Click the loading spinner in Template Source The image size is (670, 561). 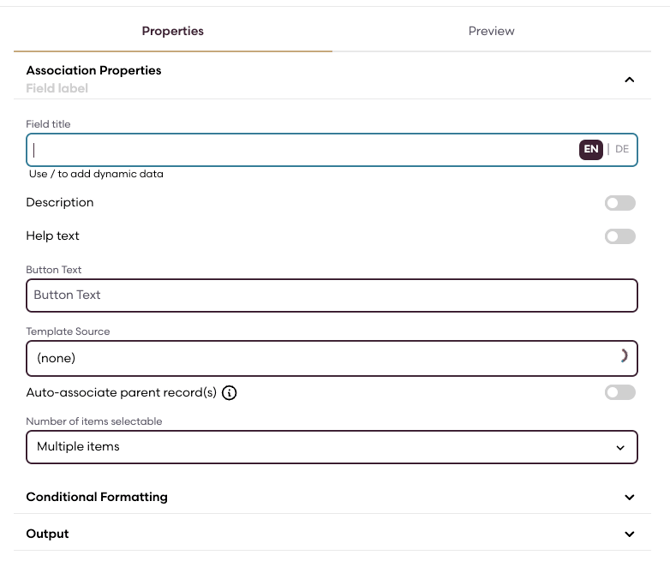coord(624,356)
